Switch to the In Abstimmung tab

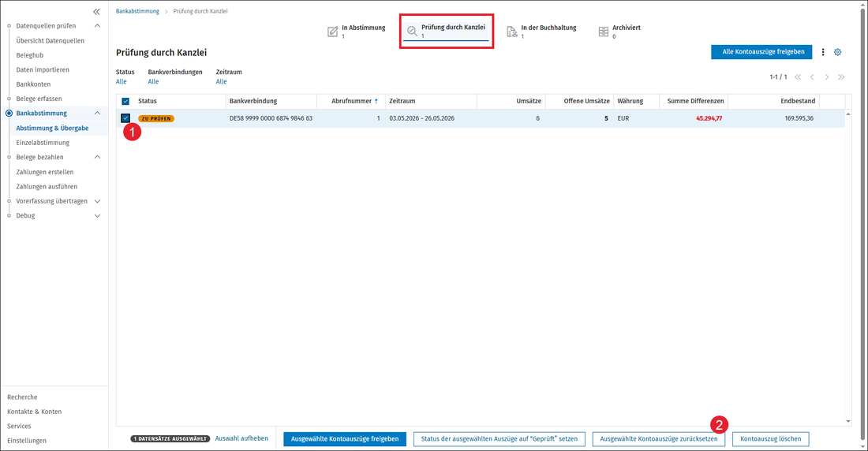click(x=357, y=31)
